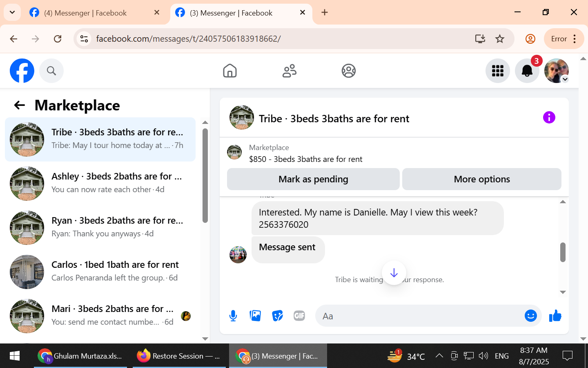Open the emoji picker

[x=530, y=316]
